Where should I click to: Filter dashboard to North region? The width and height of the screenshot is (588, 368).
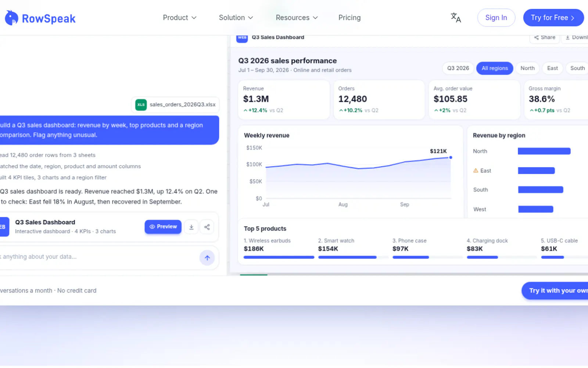527,68
